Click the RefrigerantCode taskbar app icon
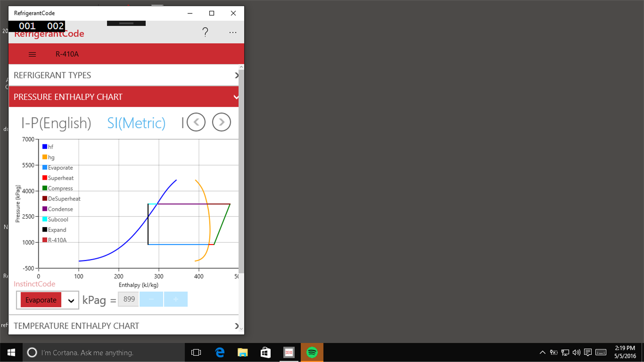This screenshot has width=644, height=362. pos(289,353)
